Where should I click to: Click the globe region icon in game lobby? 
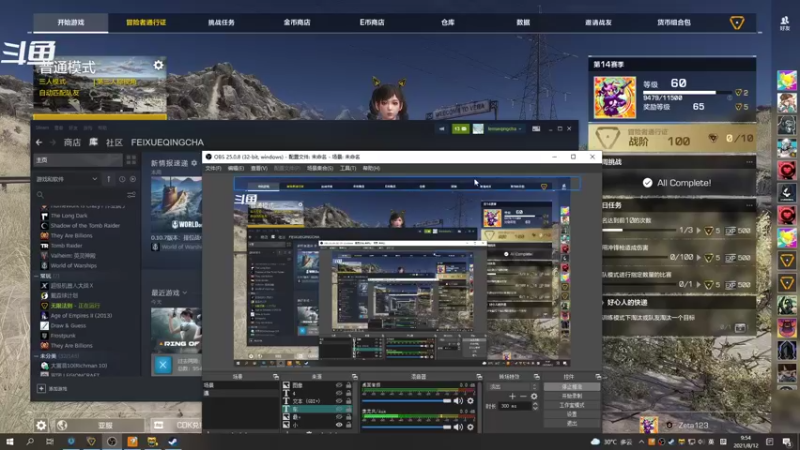pyautogui.click(x=62, y=425)
